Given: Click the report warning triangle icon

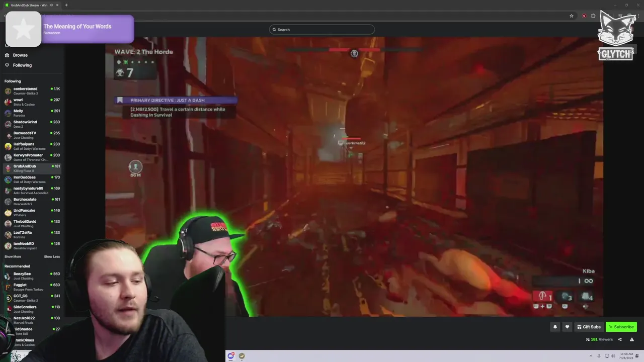Looking at the screenshot, I should click(632, 339).
